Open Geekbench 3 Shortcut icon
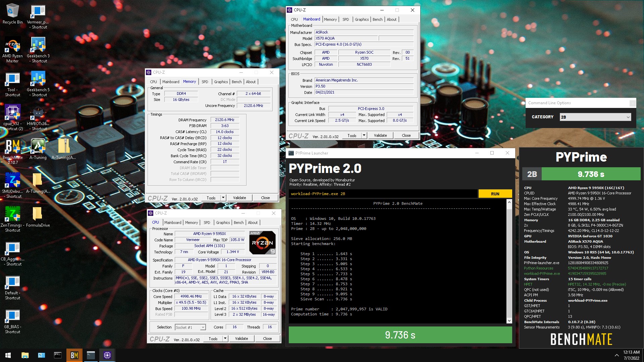This screenshot has height=362, width=644. [38, 50]
